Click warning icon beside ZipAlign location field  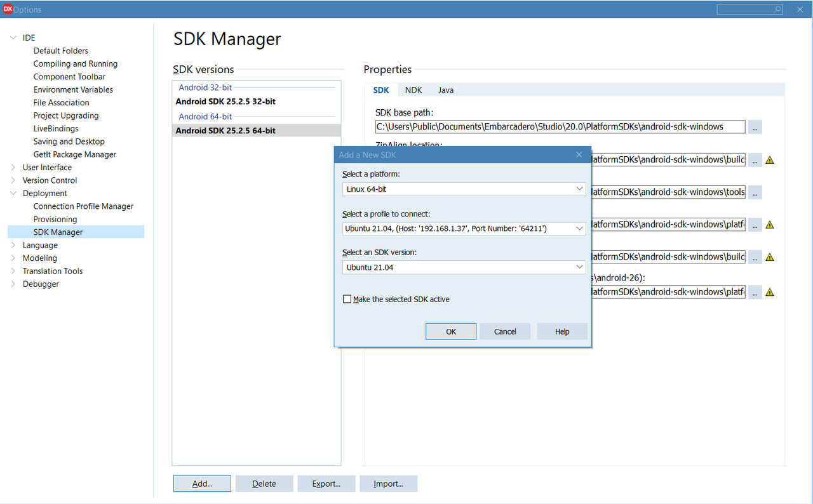pos(770,160)
